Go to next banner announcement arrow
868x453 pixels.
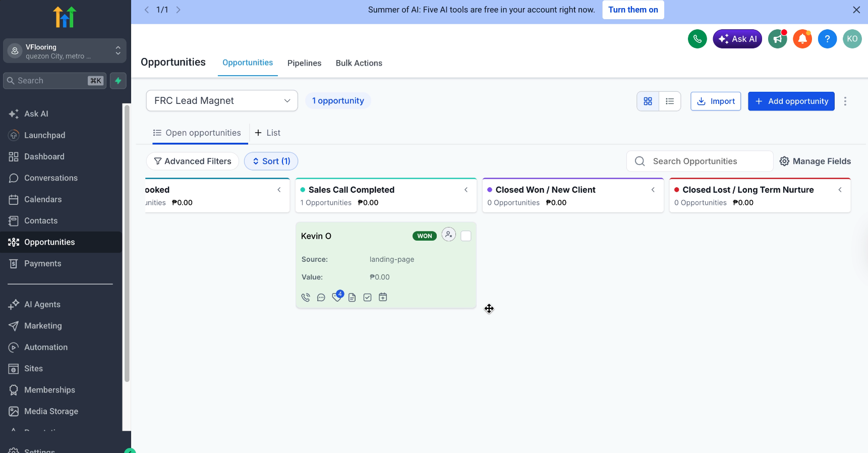[178, 10]
